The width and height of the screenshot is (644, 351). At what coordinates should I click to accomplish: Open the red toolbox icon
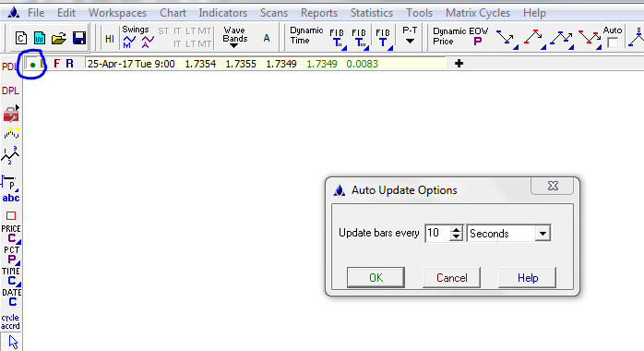pyautogui.click(x=11, y=114)
